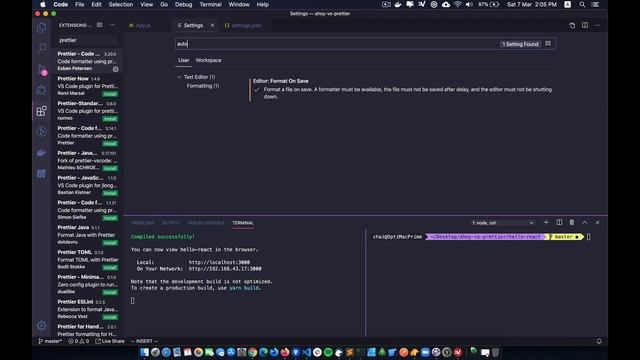The height and width of the screenshot is (360, 640).
Task: Open Visual Studio Code icon in the Dock
Action: pyautogui.click(x=307, y=352)
